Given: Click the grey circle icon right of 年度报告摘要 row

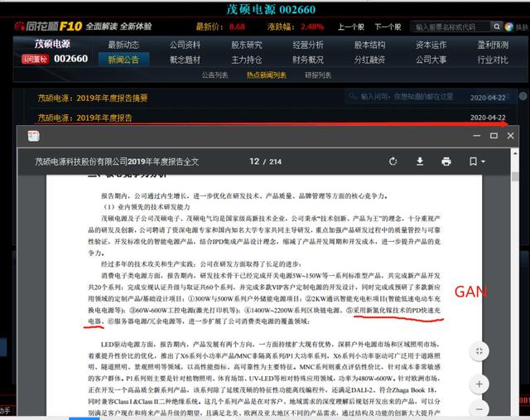Looking at the screenshot, I should coord(523,96).
